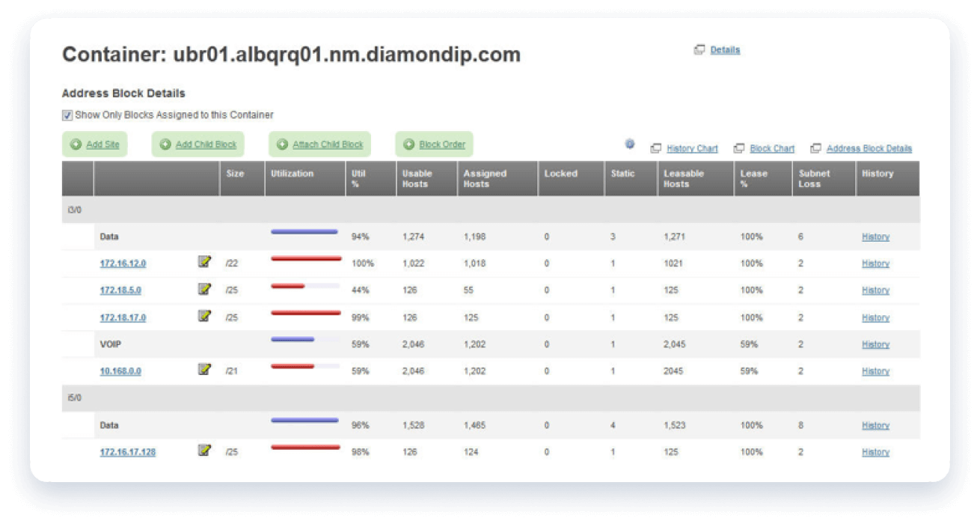Click edit icon beside 10.168.0.0
The image size is (980, 524).
[x=204, y=370]
